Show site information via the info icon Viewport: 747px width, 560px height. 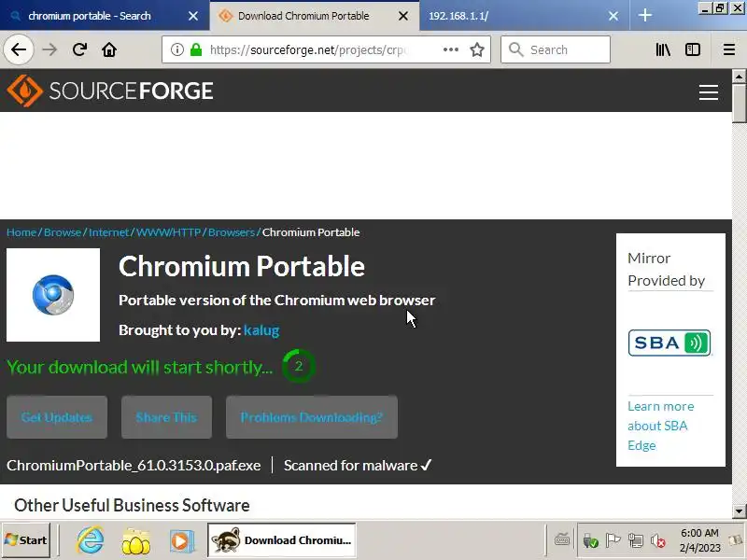tap(177, 49)
